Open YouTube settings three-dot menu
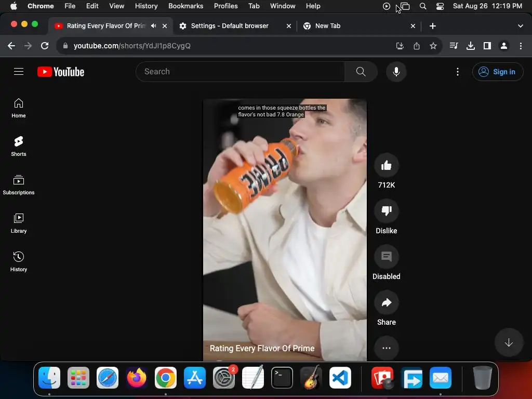The width and height of the screenshot is (532, 399). tap(457, 72)
